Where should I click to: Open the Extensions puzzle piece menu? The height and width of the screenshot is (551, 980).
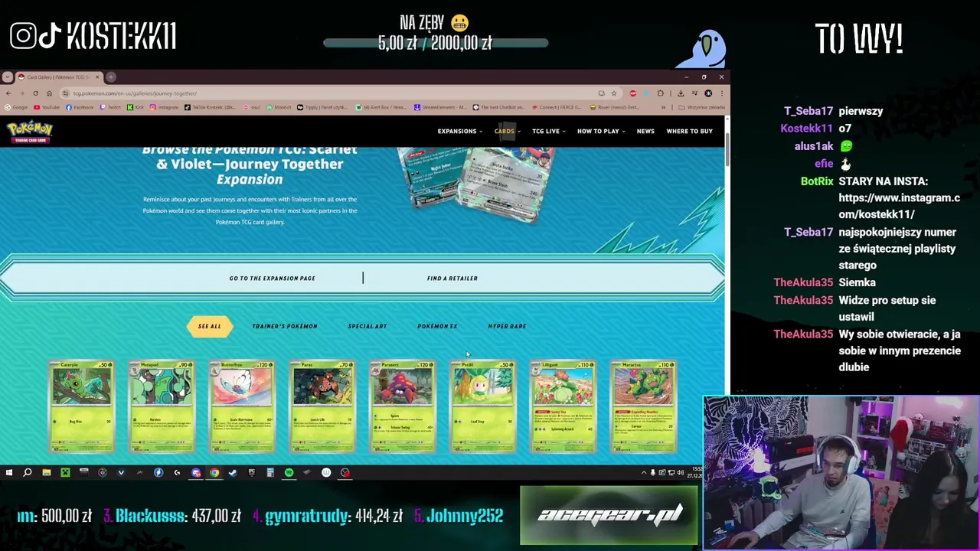point(661,93)
